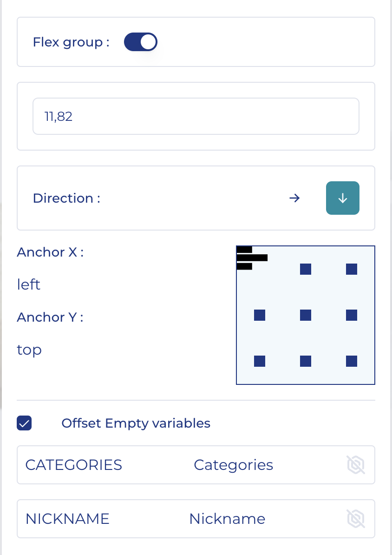The image size is (392, 555).
Task: Toggle visibility icon for NICKNAME variable
Action: tap(356, 519)
